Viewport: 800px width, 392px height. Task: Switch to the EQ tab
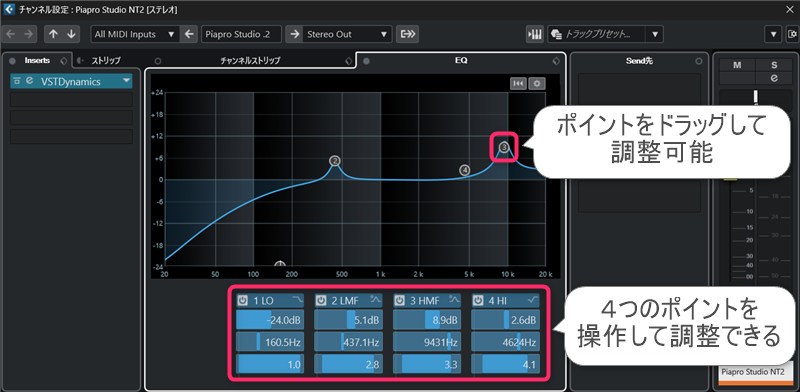click(x=461, y=60)
